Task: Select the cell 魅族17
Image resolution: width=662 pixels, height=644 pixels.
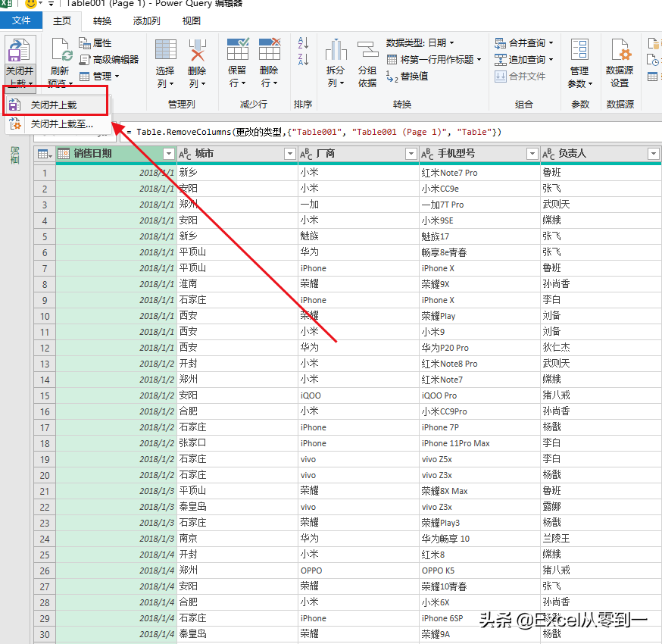Action: coord(479,236)
